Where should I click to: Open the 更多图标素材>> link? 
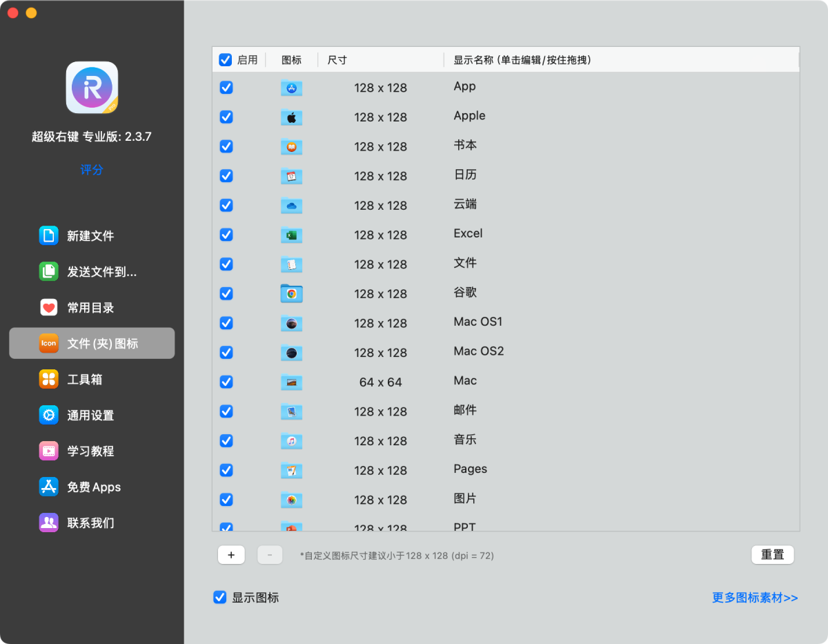tap(755, 598)
